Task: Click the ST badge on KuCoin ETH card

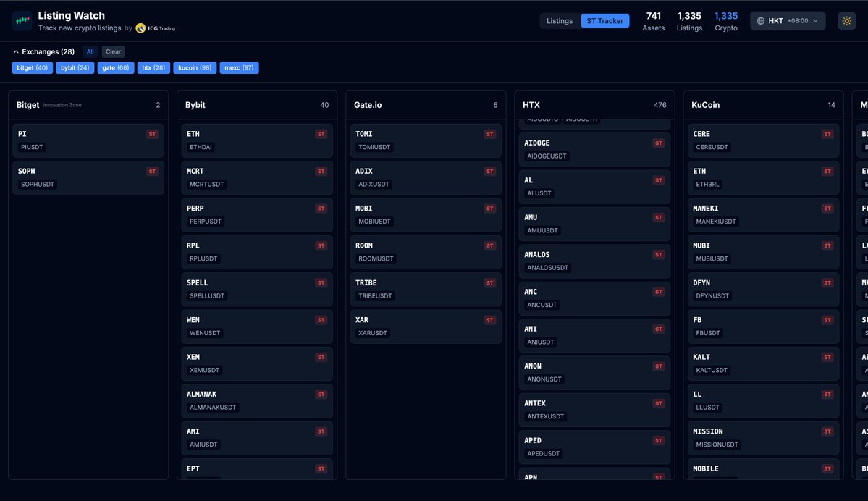Action: 827,171
